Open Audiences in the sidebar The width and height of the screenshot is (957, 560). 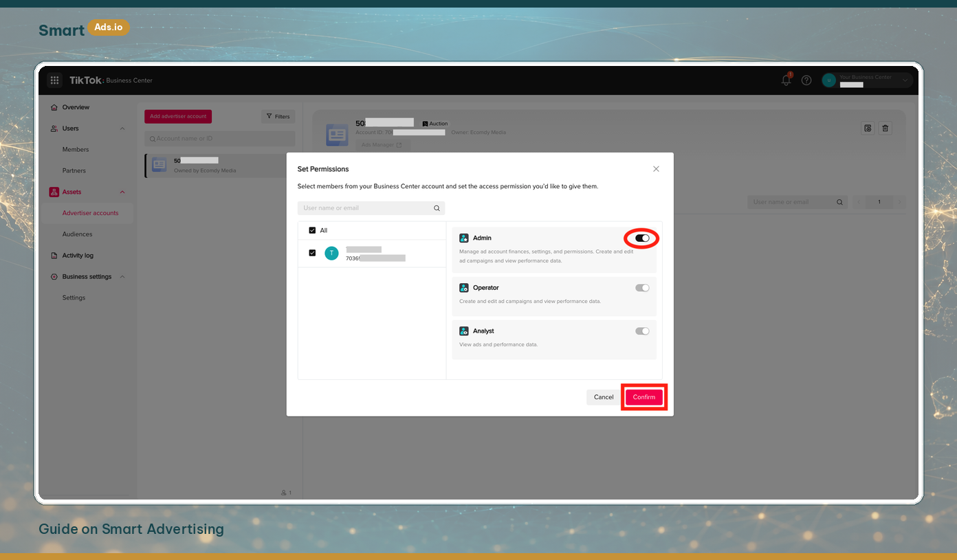click(77, 234)
